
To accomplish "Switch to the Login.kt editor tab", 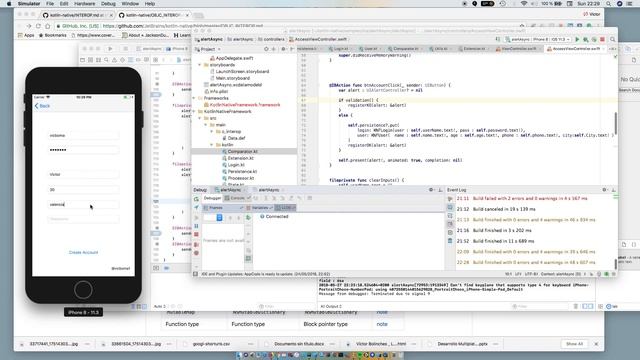I will click(341, 49).
